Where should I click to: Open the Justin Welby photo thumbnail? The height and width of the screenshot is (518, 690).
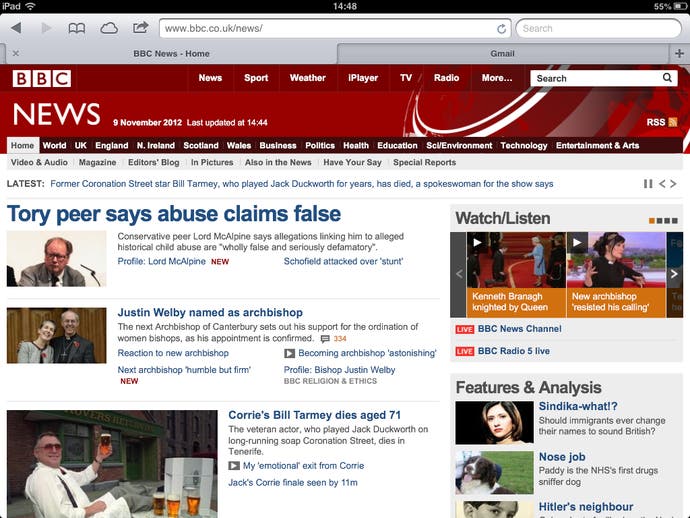[56, 335]
